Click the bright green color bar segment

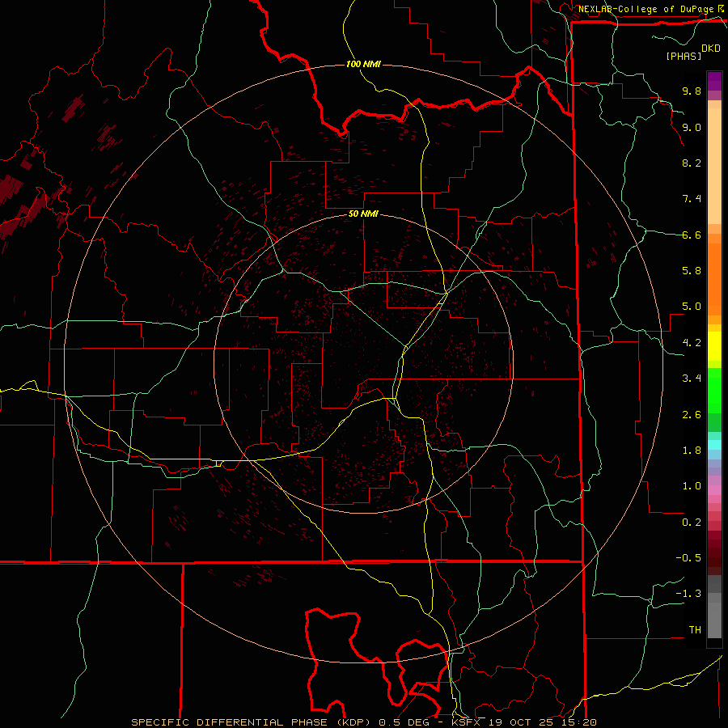coord(714,391)
